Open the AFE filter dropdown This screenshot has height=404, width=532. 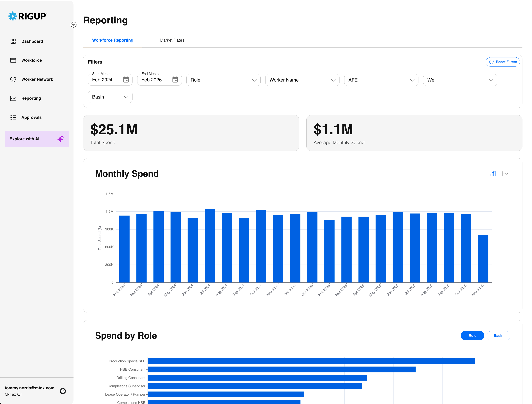tap(381, 80)
